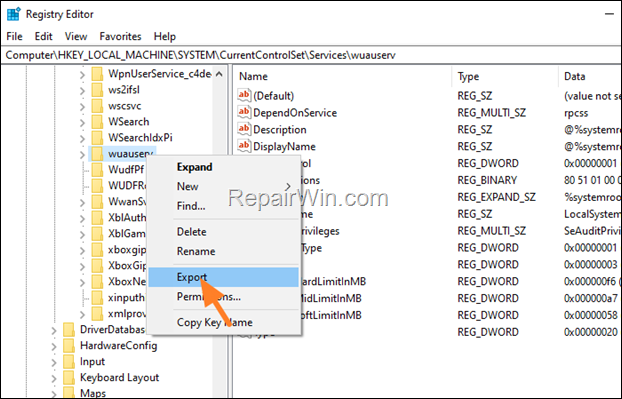Select the WpnUserService_c4de folder icon
Screen dimensions: 622x399
pos(97,74)
